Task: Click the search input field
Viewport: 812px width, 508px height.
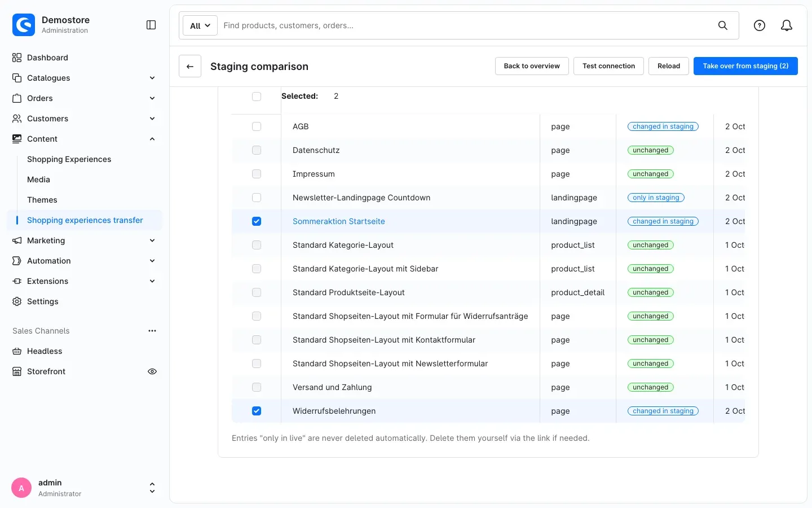Action: 466,25
